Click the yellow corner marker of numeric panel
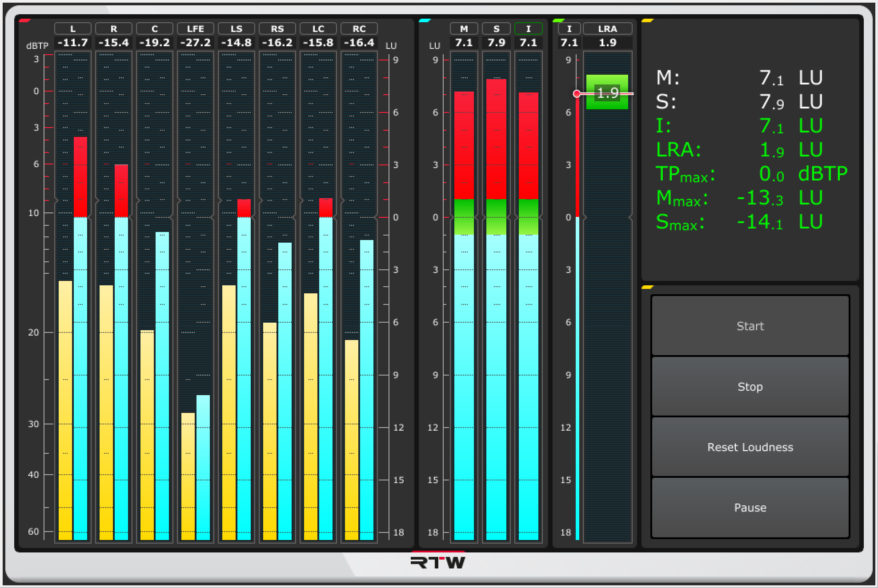Screen dimensions: 878x588 point(648,20)
